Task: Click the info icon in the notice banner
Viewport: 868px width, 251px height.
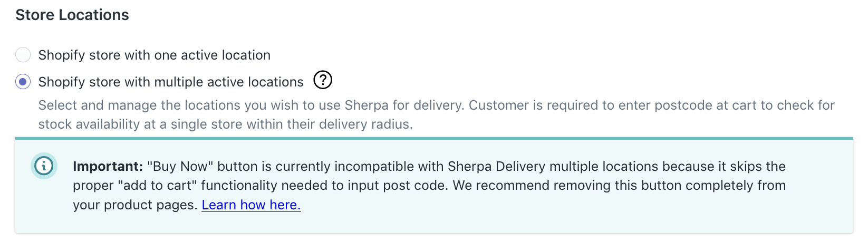Action: (x=44, y=166)
